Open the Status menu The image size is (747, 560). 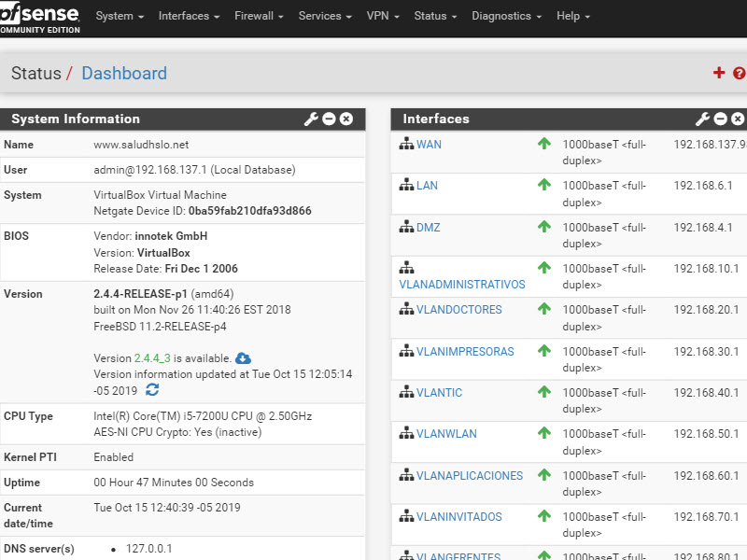(x=435, y=16)
